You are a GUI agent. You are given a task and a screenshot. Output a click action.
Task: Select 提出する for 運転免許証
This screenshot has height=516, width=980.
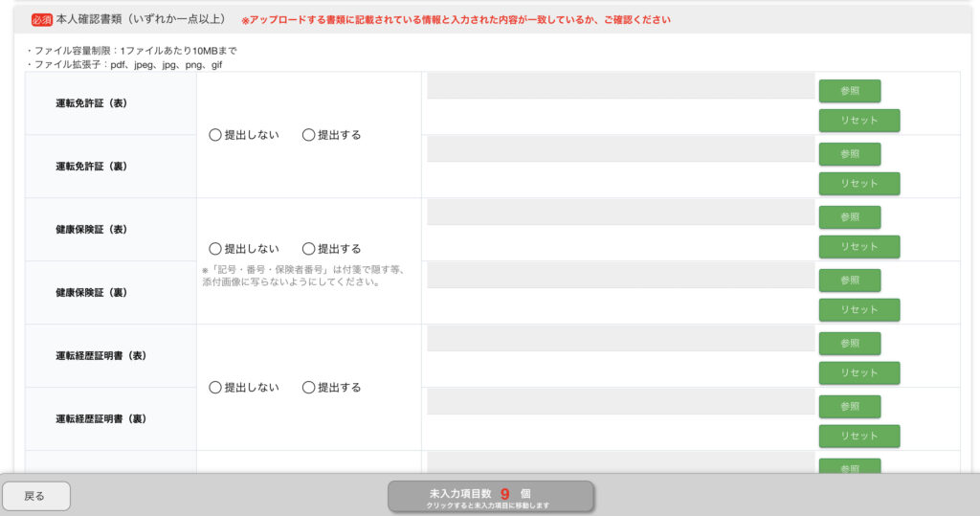(x=309, y=135)
